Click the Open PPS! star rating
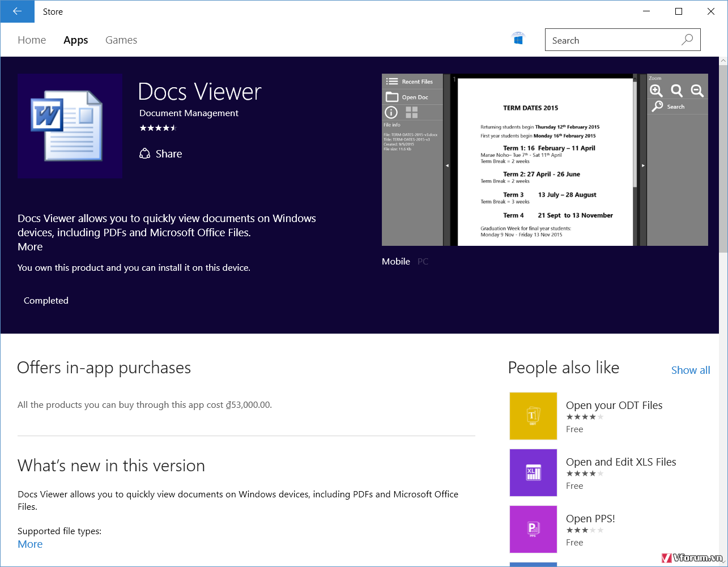 click(x=585, y=530)
